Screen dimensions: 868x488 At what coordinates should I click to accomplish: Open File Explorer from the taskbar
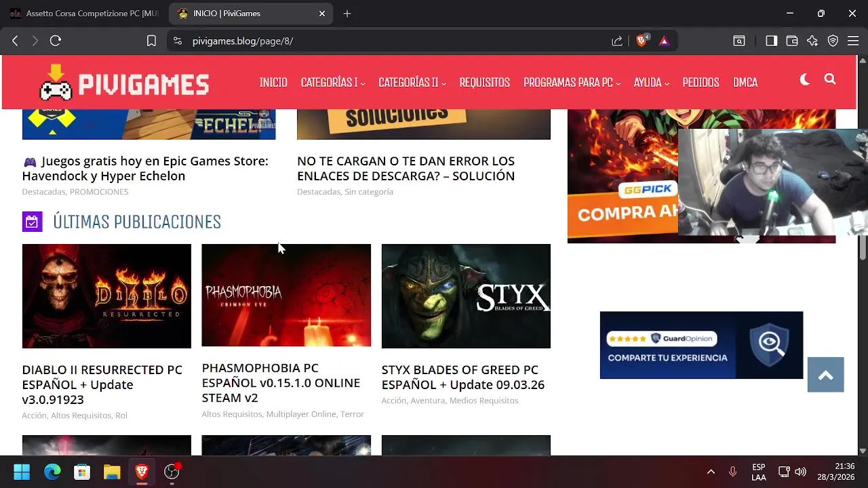click(112, 472)
